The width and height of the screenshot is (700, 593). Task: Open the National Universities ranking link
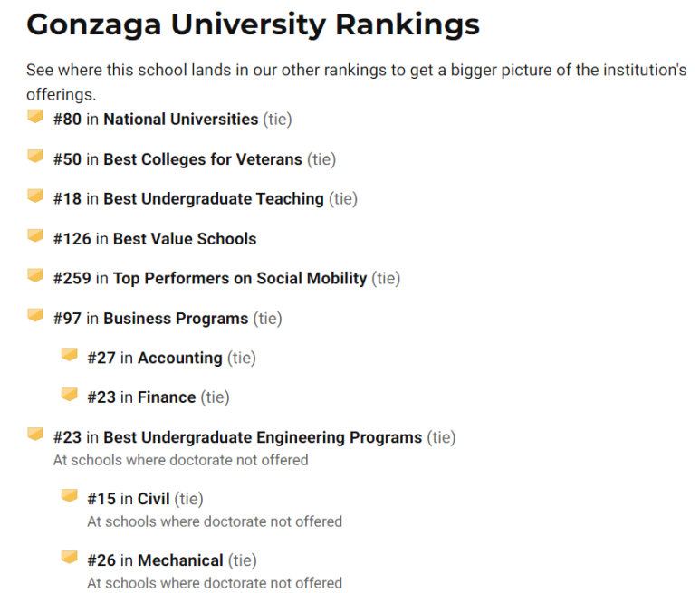pyautogui.click(x=181, y=120)
